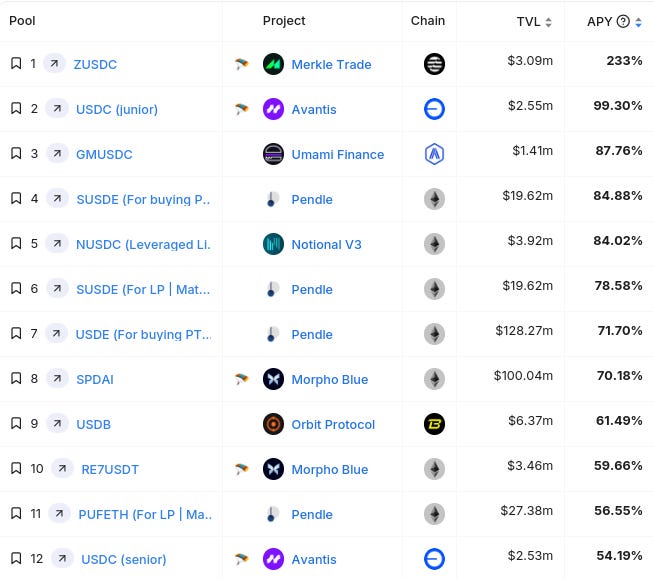
Task: Open external link arrow for GMUSDC
Action: point(57,154)
